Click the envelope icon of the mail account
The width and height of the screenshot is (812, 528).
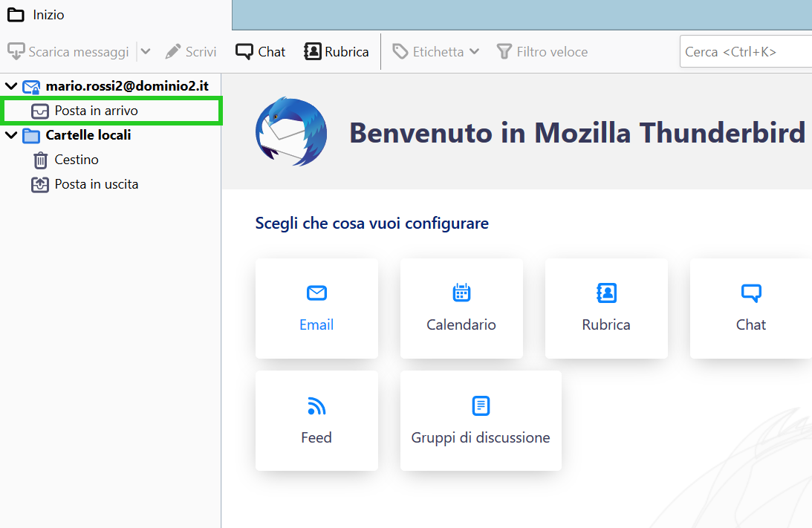(x=31, y=87)
